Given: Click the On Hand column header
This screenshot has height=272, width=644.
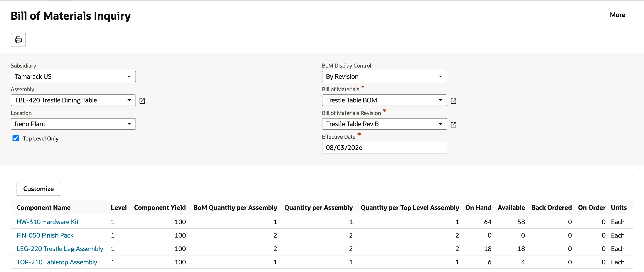Looking at the screenshot, I should (x=478, y=208).
